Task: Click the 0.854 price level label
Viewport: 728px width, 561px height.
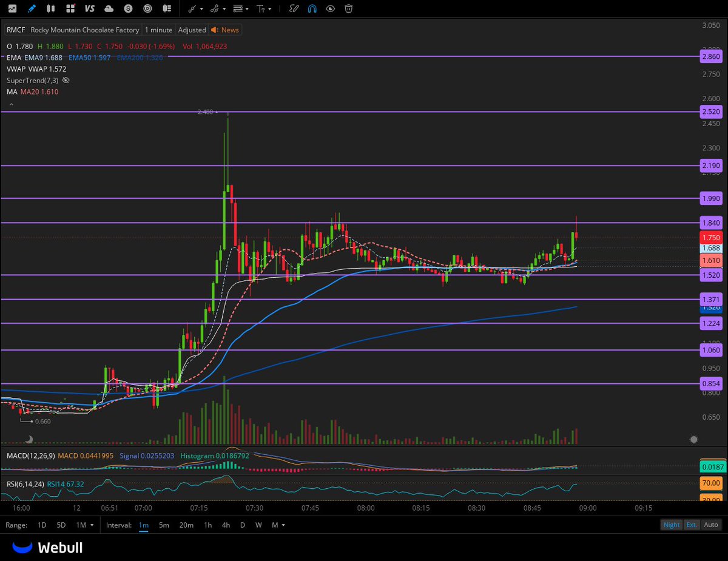Action: click(710, 383)
